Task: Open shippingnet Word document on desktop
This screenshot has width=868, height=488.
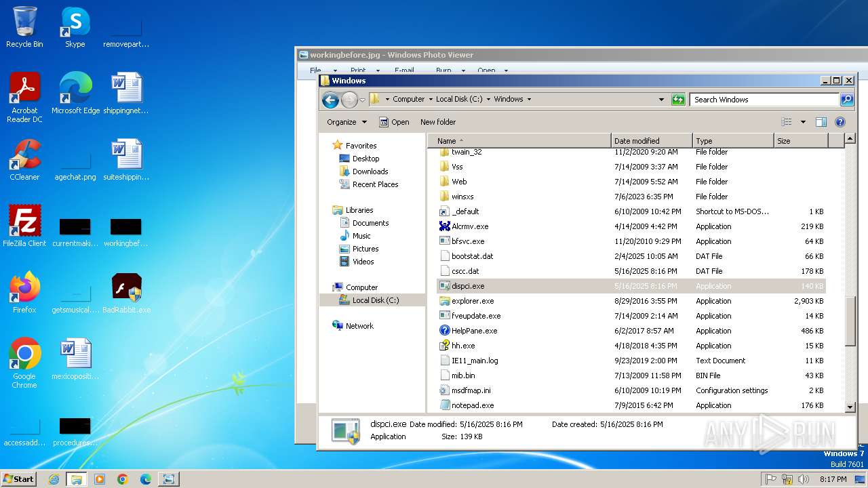Action: (x=126, y=94)
